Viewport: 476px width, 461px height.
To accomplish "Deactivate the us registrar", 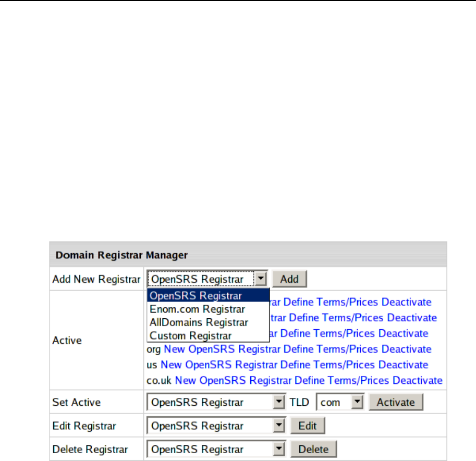I will (404, 365).
